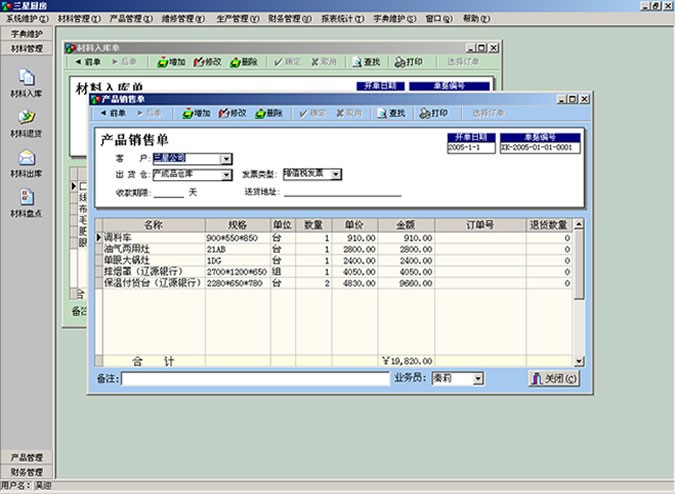
Task: Switch to the 财务管理 sidebar tab
Action: click(x=27, y=472)
